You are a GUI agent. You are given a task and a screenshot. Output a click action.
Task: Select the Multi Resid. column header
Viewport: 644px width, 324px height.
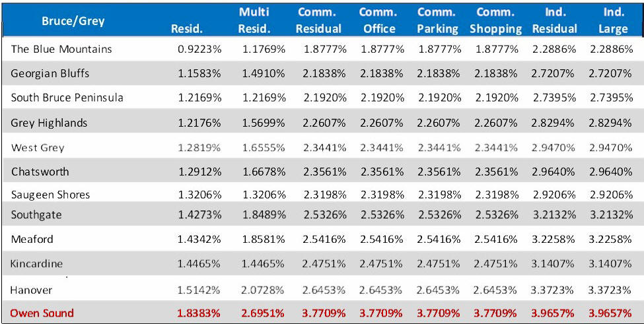click(254, 20)
